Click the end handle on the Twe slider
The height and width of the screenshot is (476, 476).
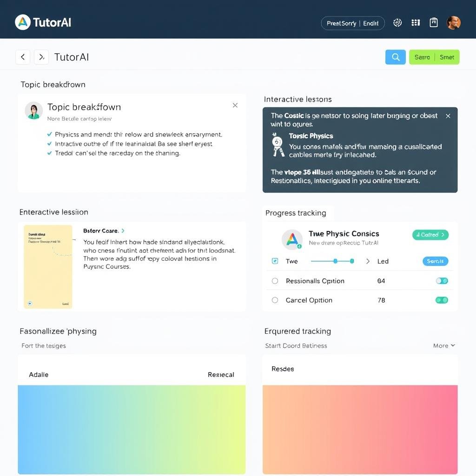click(352, 261)
